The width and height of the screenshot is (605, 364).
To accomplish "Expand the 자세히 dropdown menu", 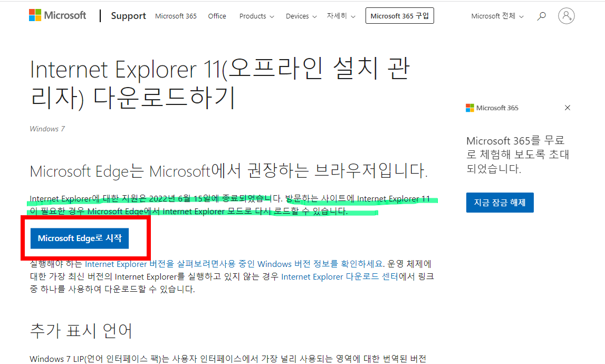I will (341, 16).
